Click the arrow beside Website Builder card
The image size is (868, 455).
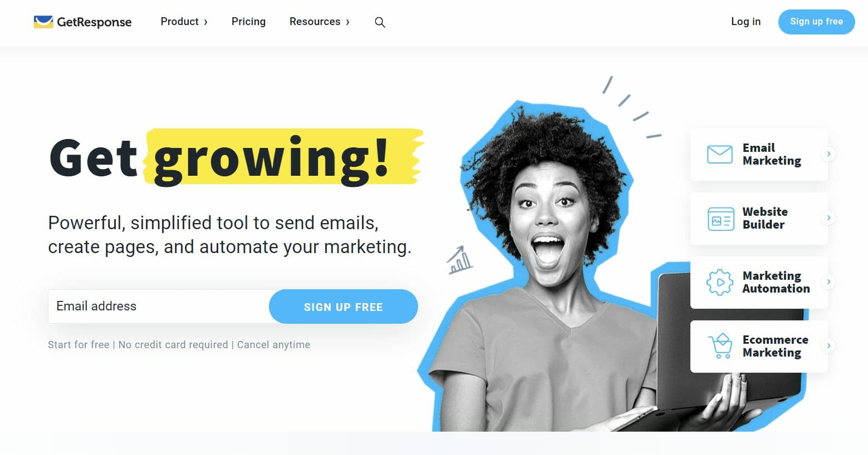[x=828, y=217]
